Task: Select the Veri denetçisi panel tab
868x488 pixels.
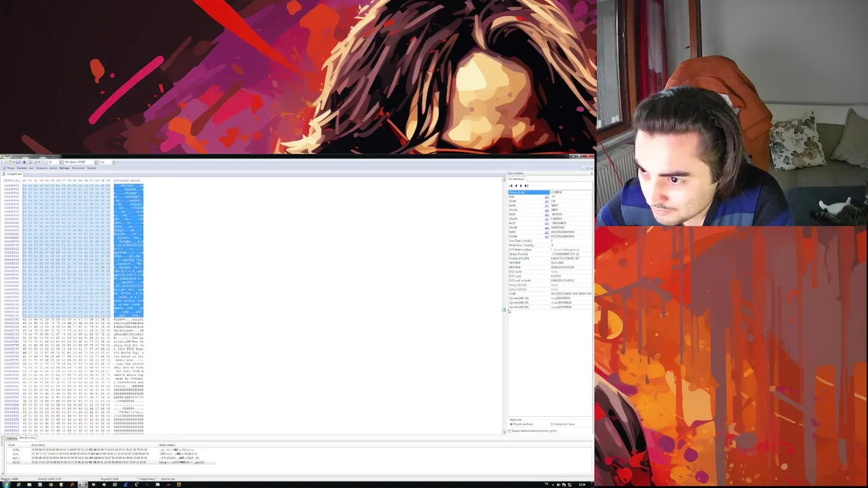Action: click(516, 179)
